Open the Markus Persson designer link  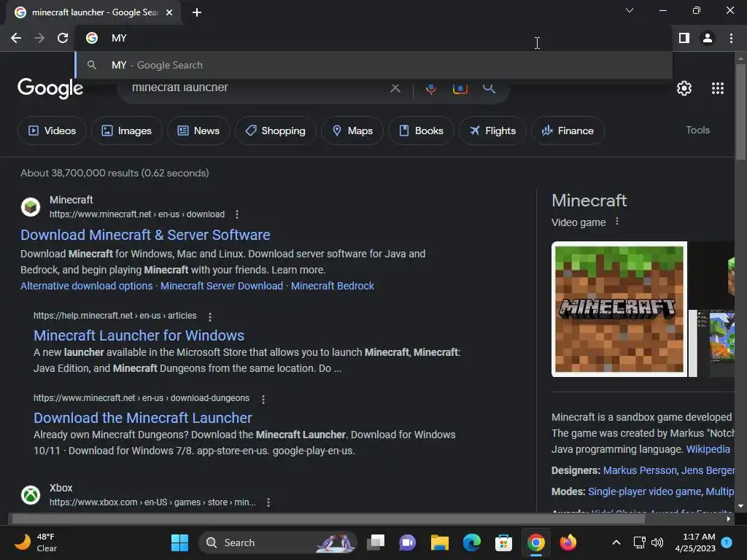640,470
